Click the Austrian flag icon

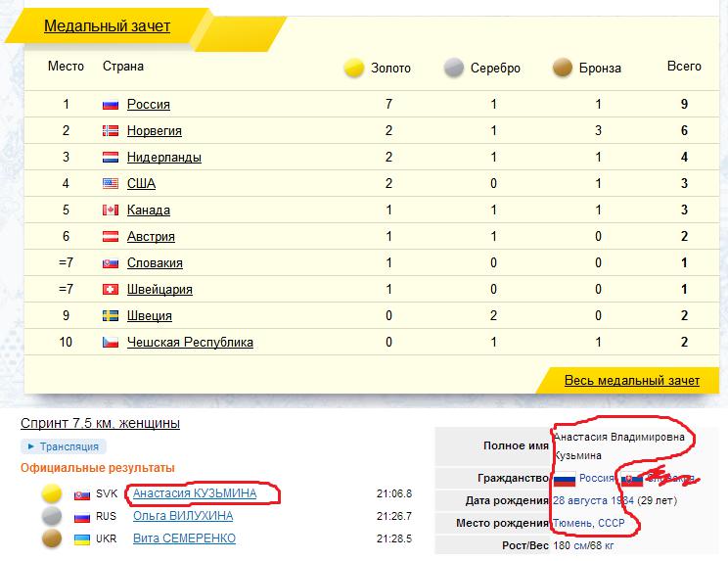coord(111,237)
